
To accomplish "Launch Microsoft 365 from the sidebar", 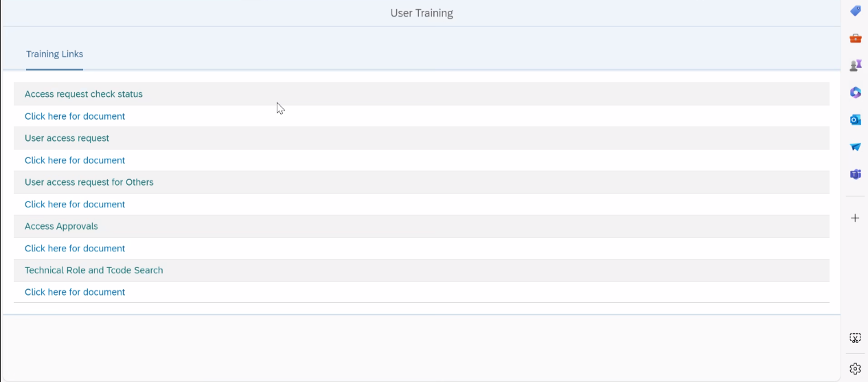I will pos(855,93).
